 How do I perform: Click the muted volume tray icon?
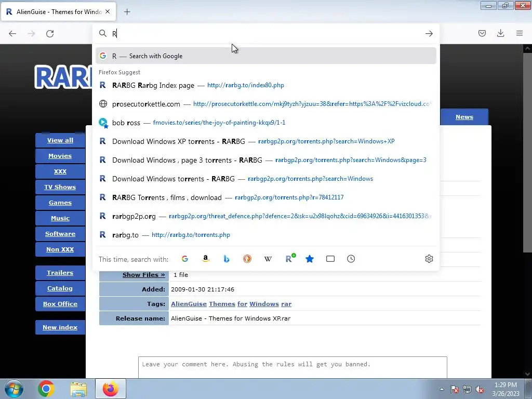(480, 390)
